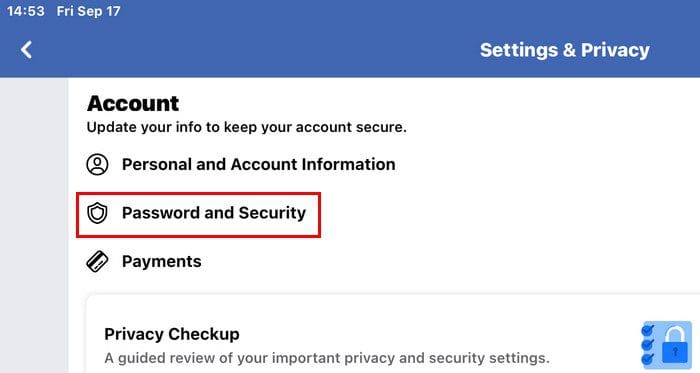Click the guided review description text

(327, 358)
